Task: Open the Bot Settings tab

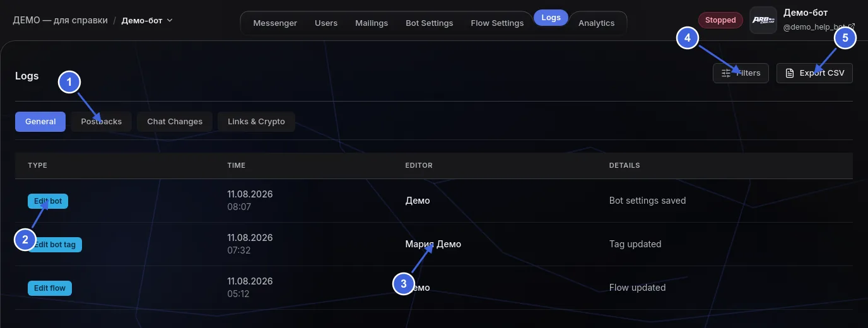Action: (x=430, y=23)
